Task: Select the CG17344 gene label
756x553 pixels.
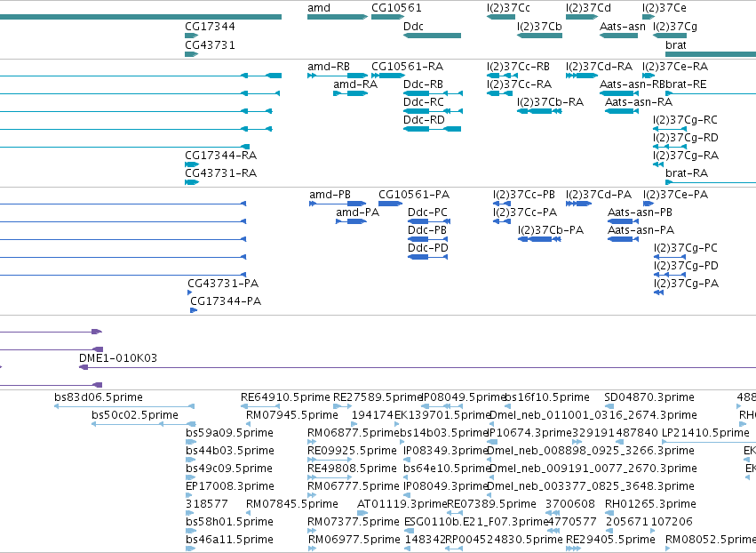Action: 211,26
